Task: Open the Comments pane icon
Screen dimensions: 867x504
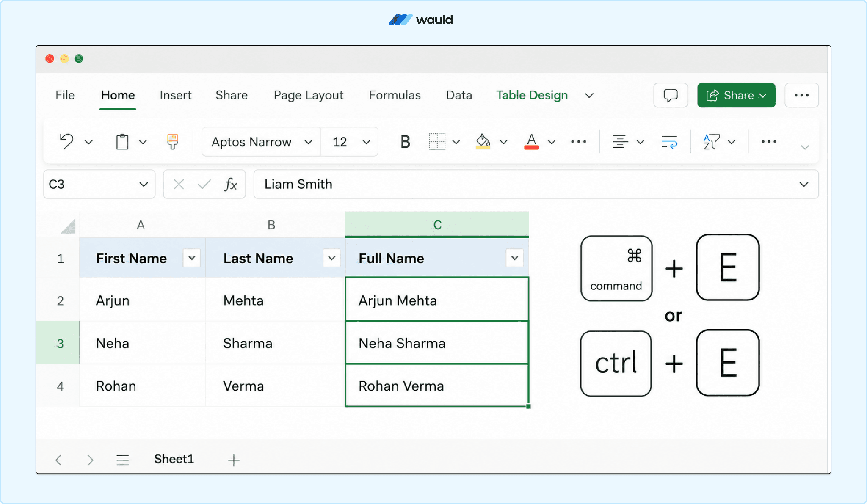Action: 671,95
